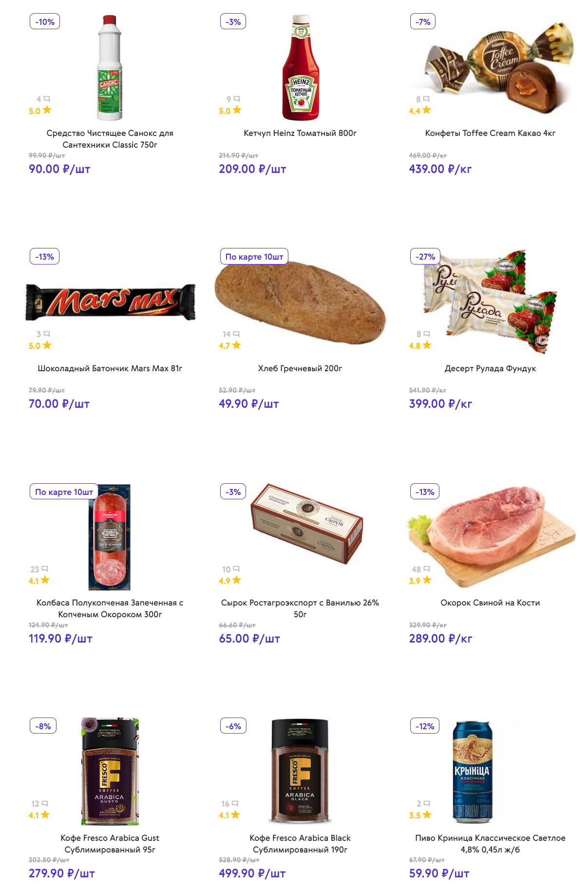The width and height of the screenshot is (588, 889).
Task: Click По карте 10шт badge on bread
Action: 254,257
